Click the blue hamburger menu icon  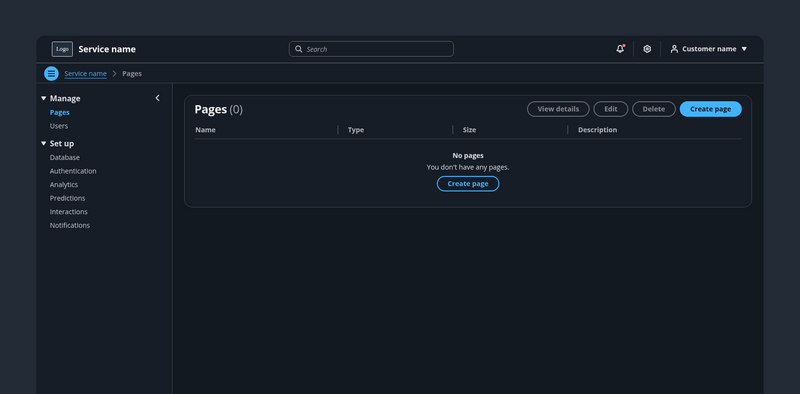pyautogui.click(x=51, y=73)
